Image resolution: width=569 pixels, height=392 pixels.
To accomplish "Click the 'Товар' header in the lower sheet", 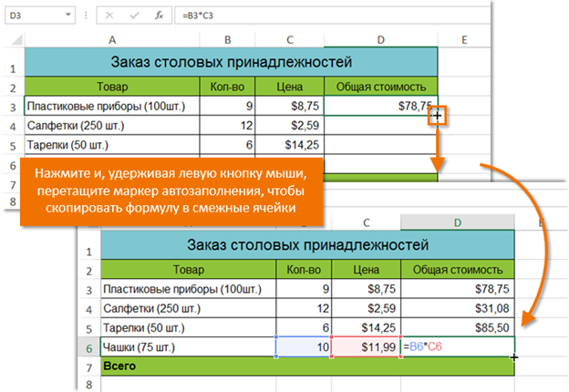I will click(x=189, y=270).
